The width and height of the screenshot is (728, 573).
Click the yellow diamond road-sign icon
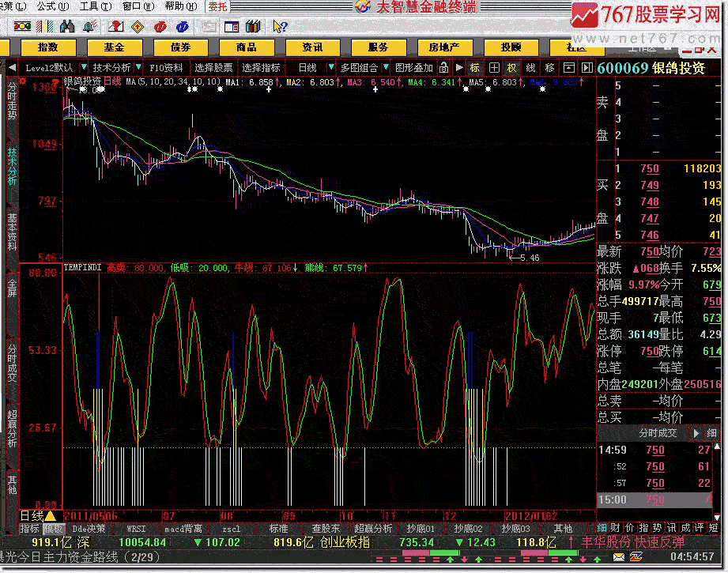pos(138,27)
